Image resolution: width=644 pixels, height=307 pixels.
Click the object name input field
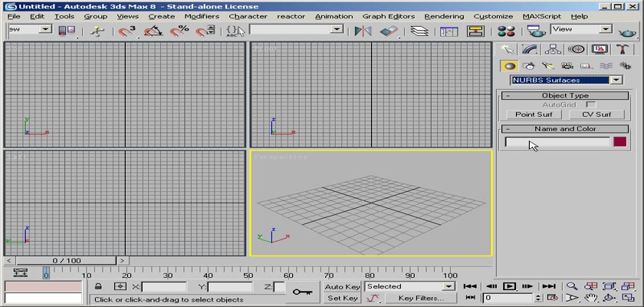[x=557, y=142]
